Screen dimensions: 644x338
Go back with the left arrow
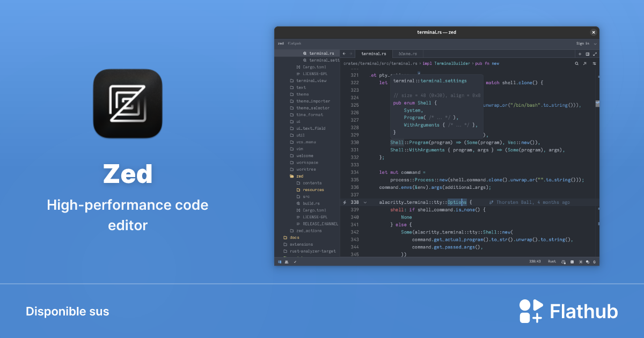[x=344, y=54]
